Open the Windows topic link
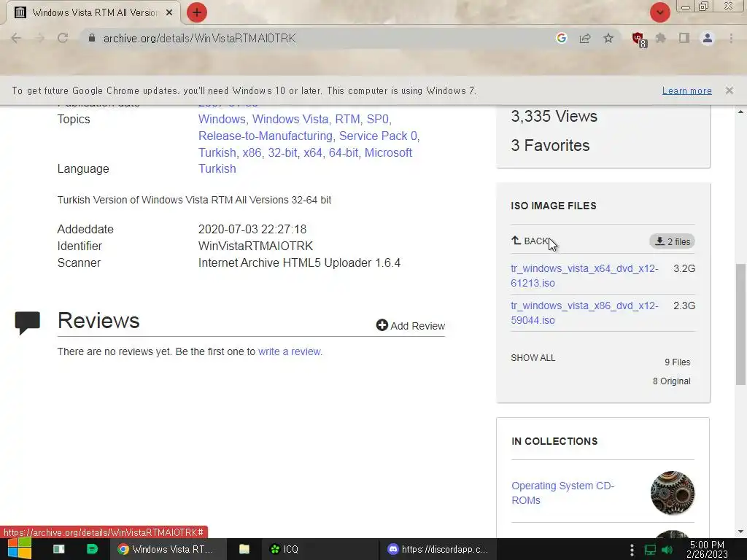Viewport: 747px width, 560px height. click(222, 119)
